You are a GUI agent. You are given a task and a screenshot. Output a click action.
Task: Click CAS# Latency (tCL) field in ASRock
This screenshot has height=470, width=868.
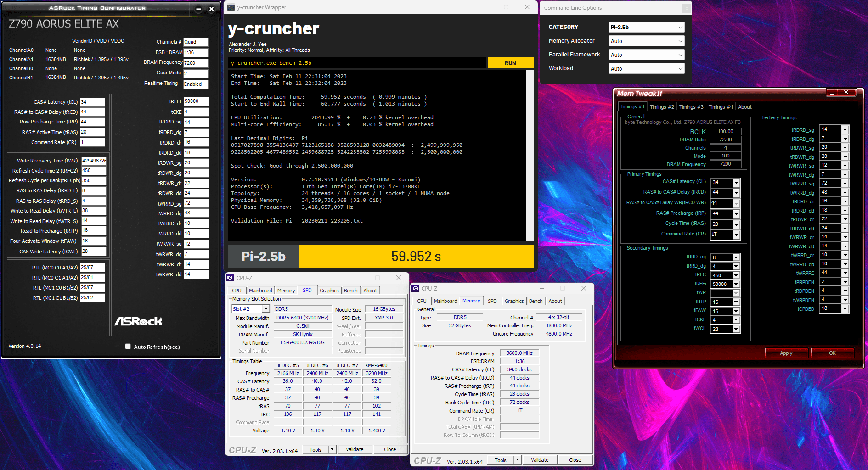[92, 102]
